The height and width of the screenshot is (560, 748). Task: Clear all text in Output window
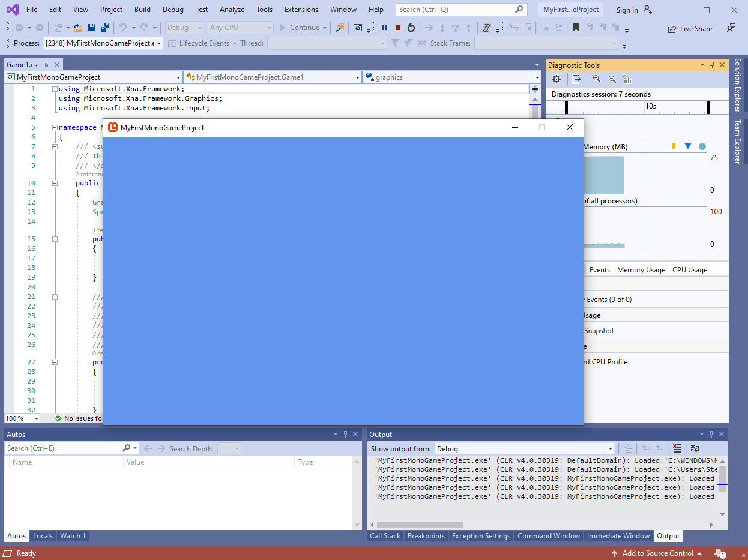point(677,448)
